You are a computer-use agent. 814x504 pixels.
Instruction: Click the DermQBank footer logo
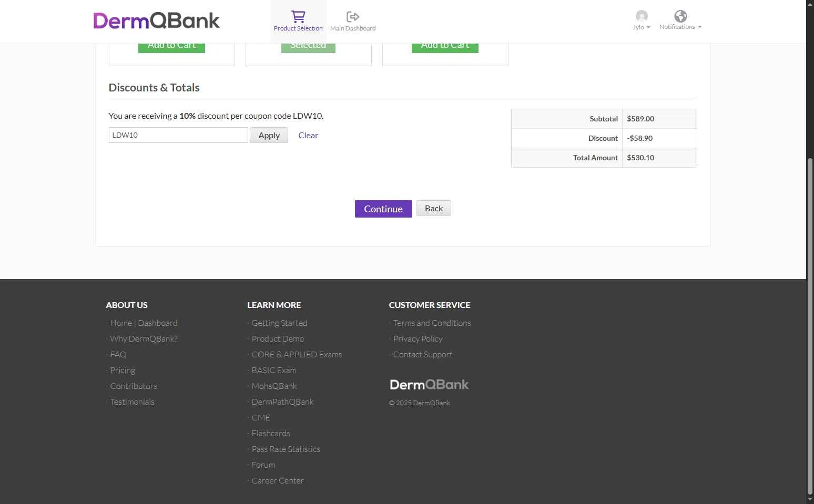pos(429,385)
